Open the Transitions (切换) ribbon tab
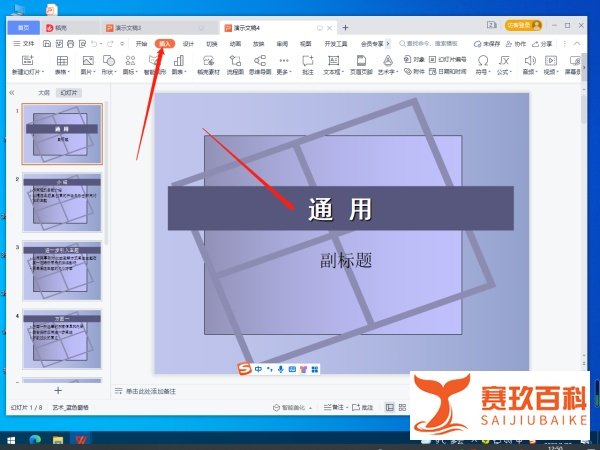Image resolution: width=600 pixels, height=450 pixels. tap(212, 44)
